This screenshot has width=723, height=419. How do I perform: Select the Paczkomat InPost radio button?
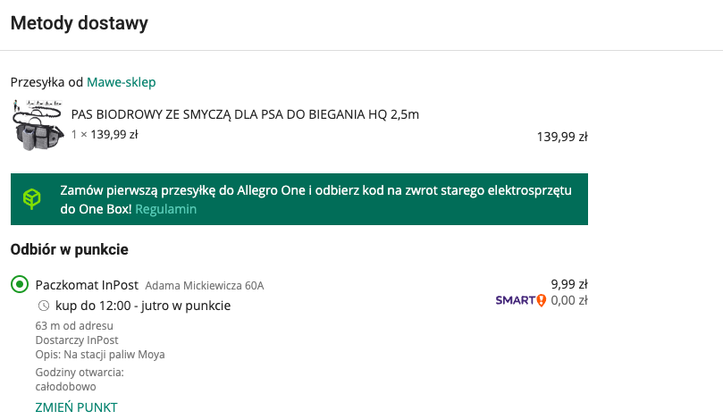(x=19, y=285)
